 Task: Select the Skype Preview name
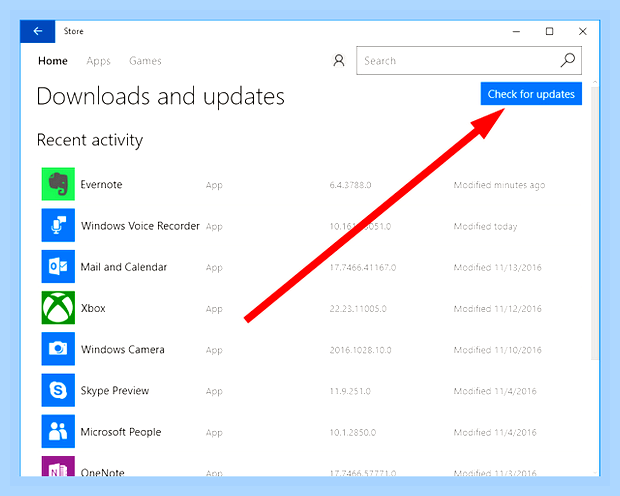point(115,391)
